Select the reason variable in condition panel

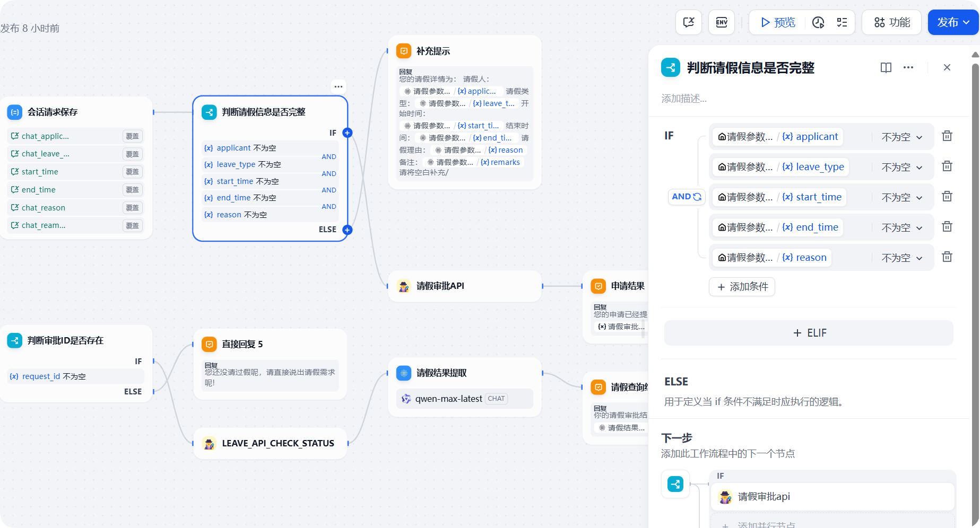tap(772, 258)
